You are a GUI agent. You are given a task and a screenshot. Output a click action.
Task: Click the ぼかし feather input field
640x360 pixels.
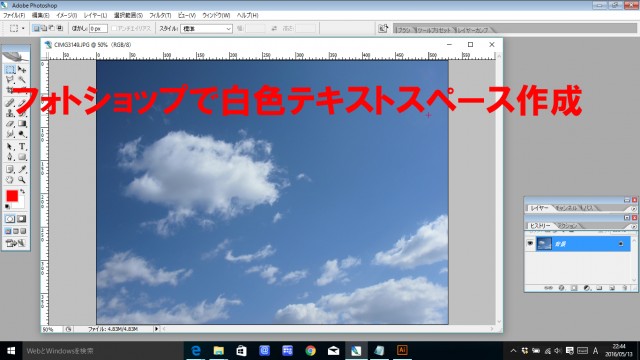pos(98,29)
